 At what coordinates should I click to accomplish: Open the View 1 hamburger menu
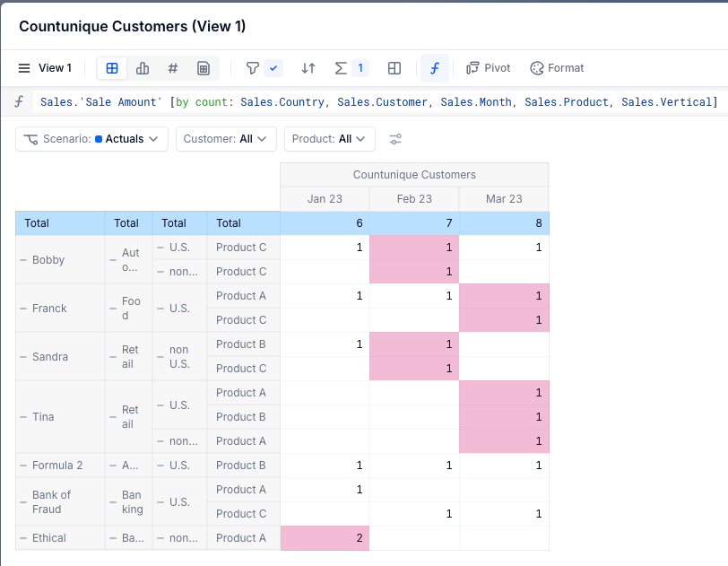tap(24, 68)
